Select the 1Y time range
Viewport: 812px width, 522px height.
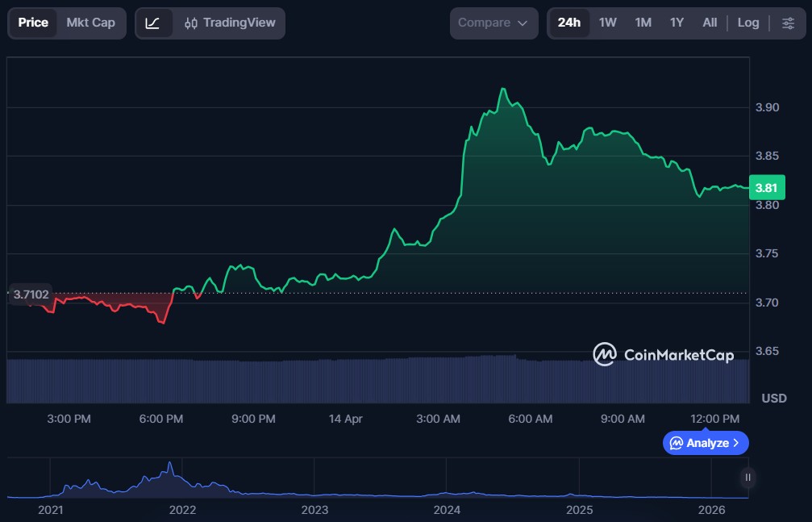677,23
